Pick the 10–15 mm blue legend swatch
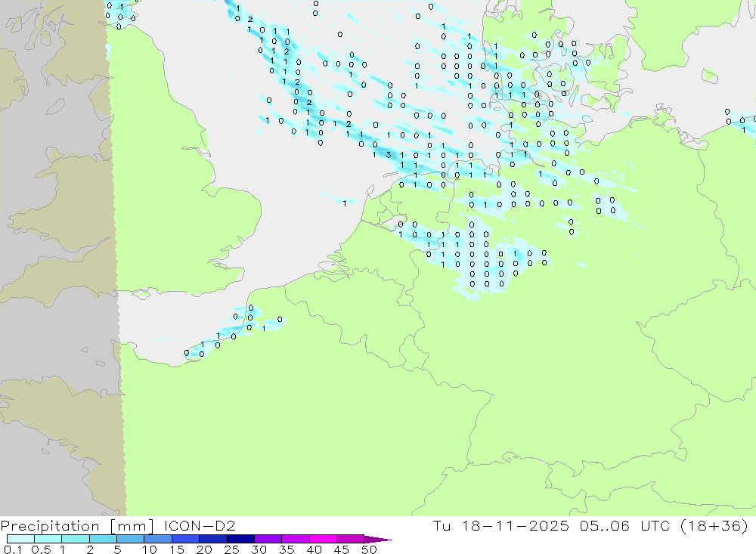Viewport: 756px width, 554px height. [158, 539]
